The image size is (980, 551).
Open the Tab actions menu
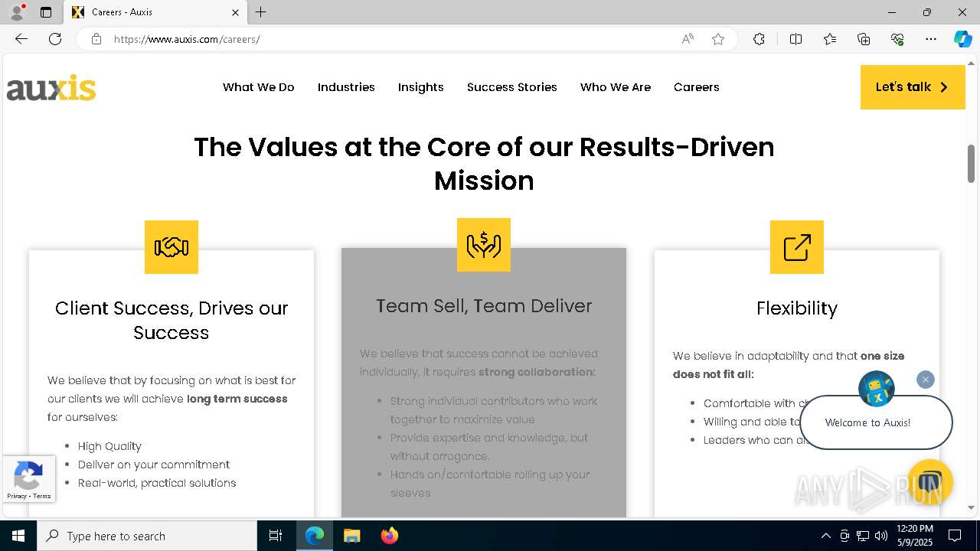click(x=46, y=12)
